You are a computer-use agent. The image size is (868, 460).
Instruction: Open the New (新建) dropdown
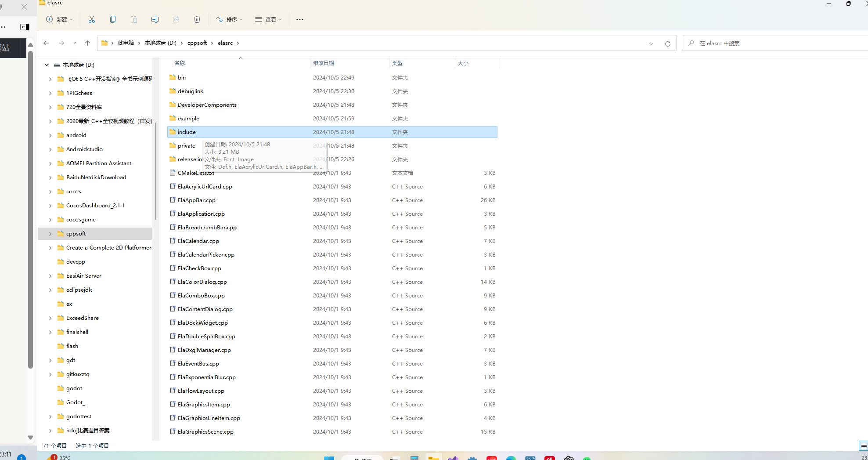60,19
